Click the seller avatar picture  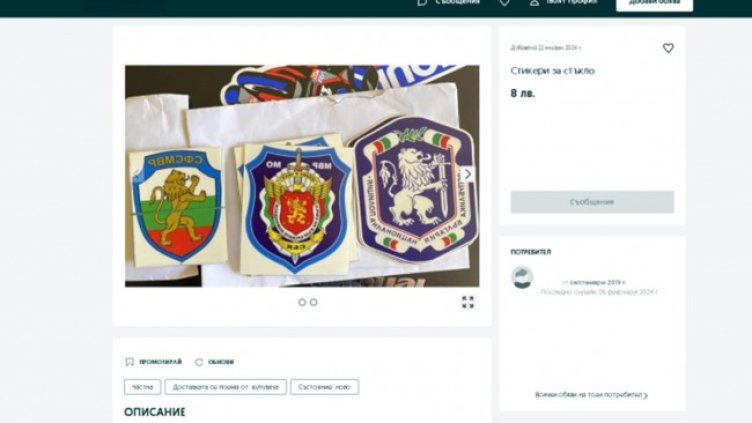[x=522, y=278]
